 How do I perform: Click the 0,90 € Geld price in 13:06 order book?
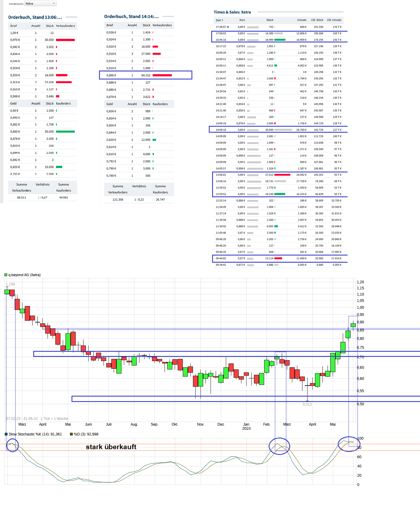coord(14,111)
